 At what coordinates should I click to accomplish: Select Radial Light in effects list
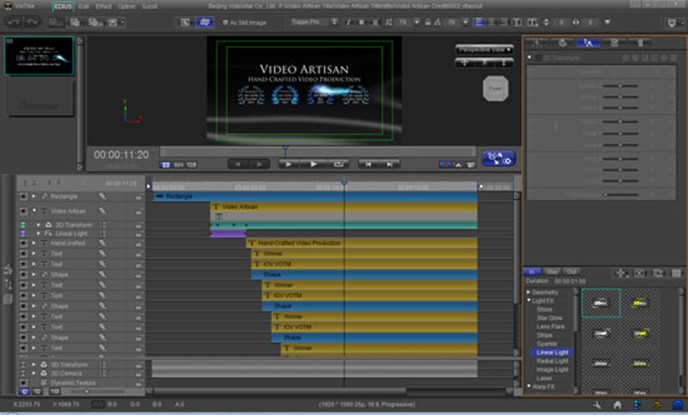coord(552,361)
